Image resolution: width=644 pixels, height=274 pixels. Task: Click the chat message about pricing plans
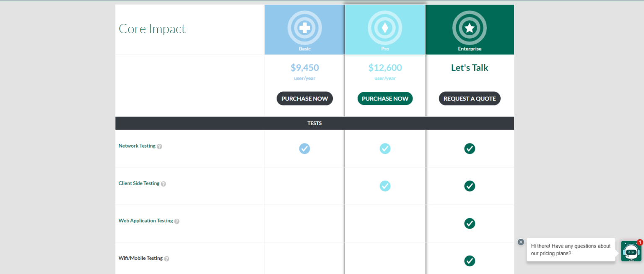(x=571, y=250)
